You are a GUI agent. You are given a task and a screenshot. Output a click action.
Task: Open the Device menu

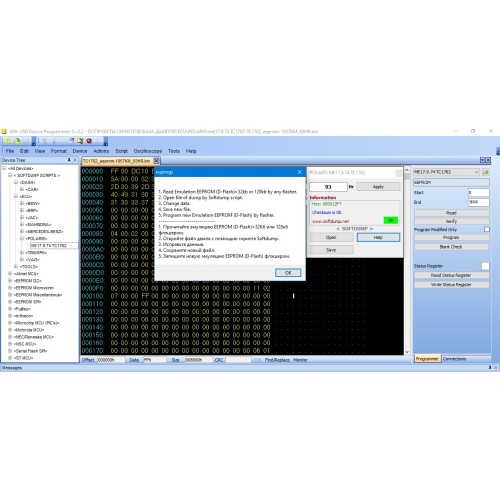point(80,151)
